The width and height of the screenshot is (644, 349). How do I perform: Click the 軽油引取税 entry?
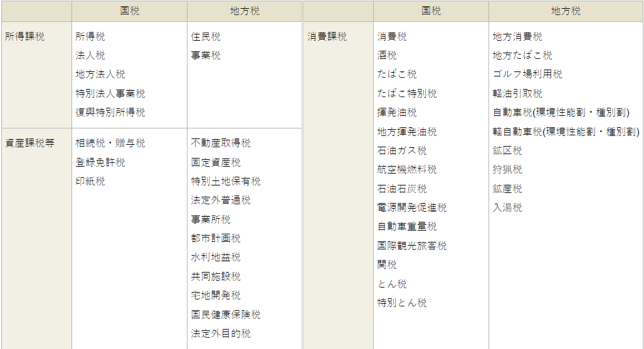pos(517,93)
